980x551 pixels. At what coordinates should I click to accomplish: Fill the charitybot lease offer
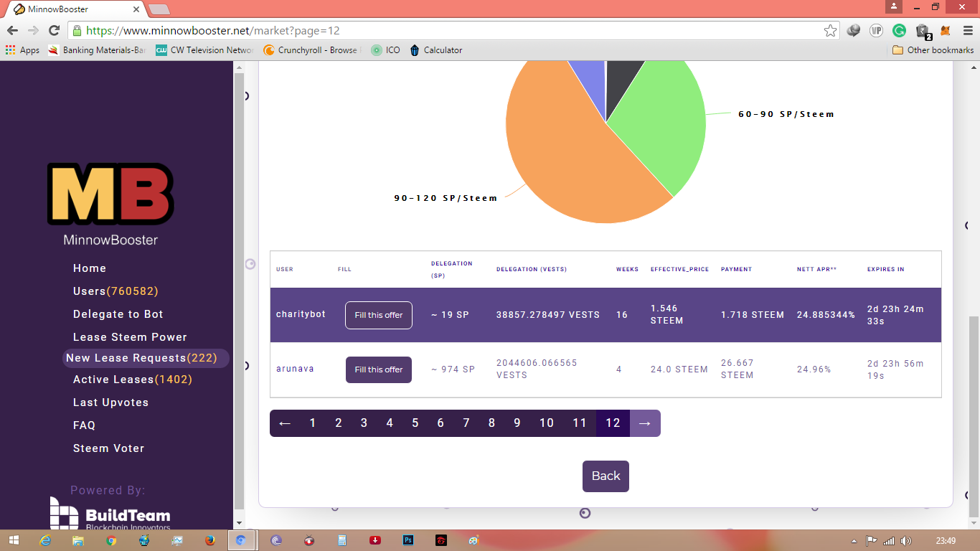tap(379, 316)
